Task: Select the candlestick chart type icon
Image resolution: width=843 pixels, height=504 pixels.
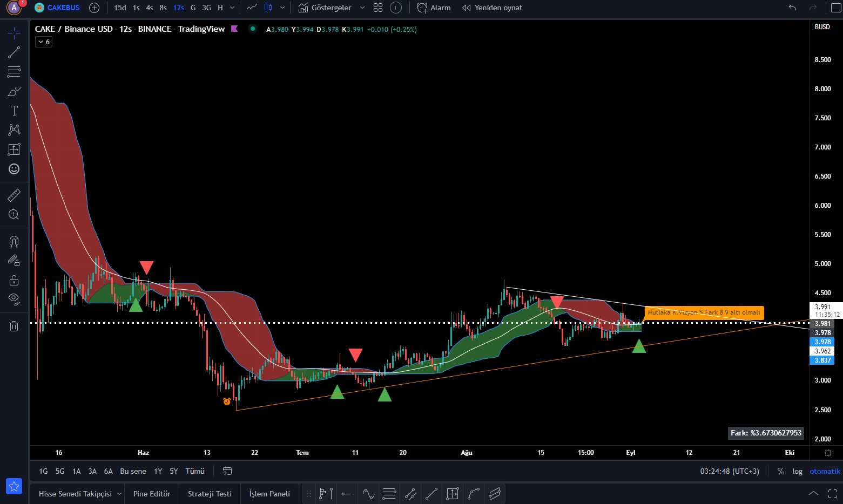Action: [x=268, y=8]
